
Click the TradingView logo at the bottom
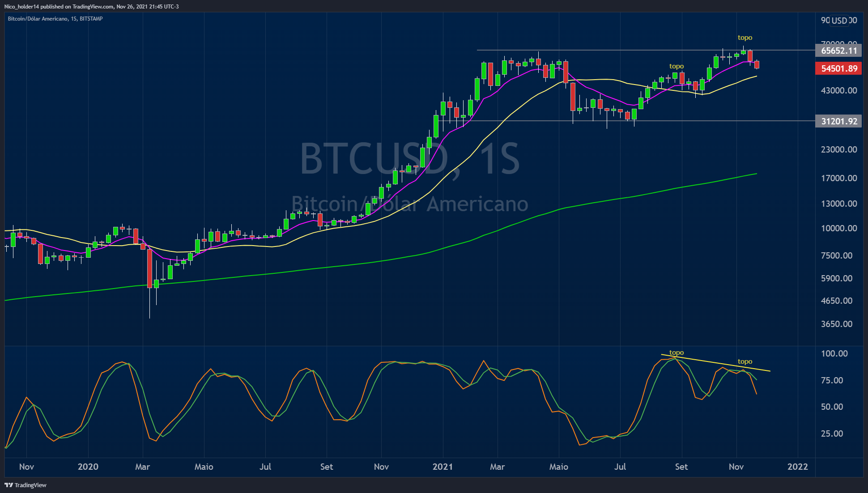tap(26, 485)
